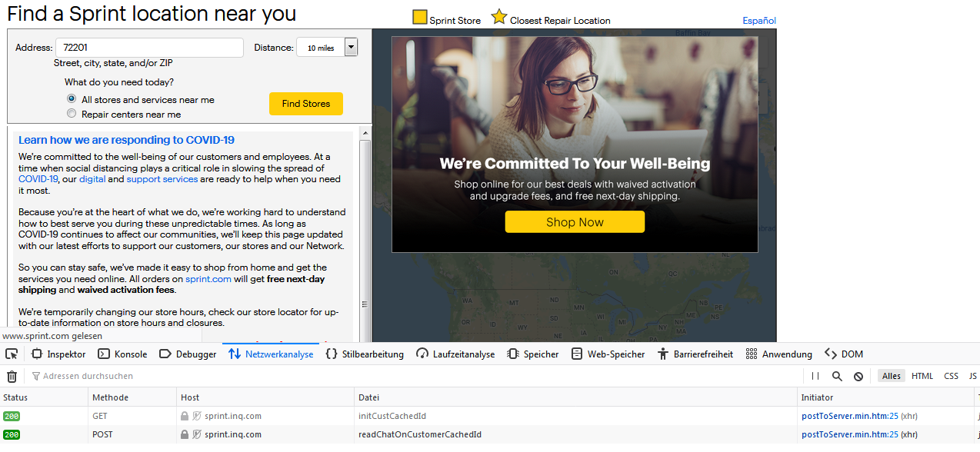This screenshot has width=980, height=452.
Task: Open request blocking icon in network toolbar
Action: pos(858,376)
